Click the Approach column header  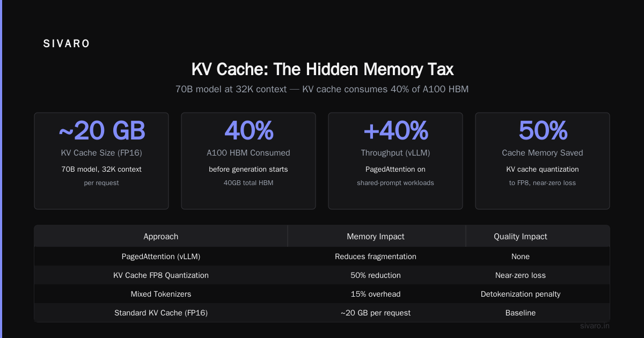pos(161,236)
